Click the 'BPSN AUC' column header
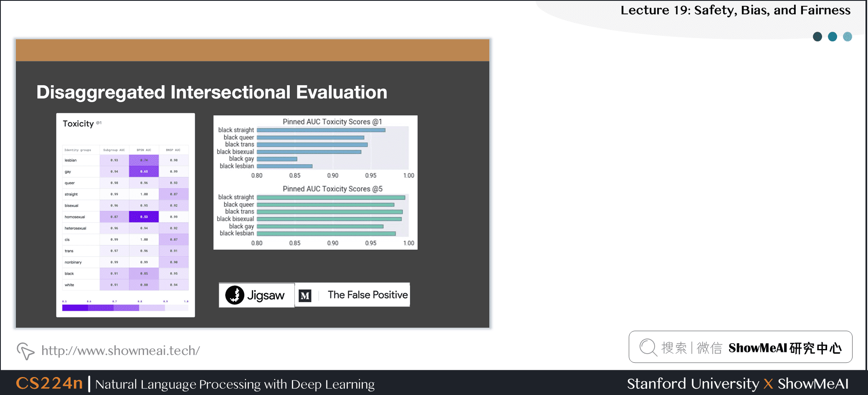 click(144, 150)
